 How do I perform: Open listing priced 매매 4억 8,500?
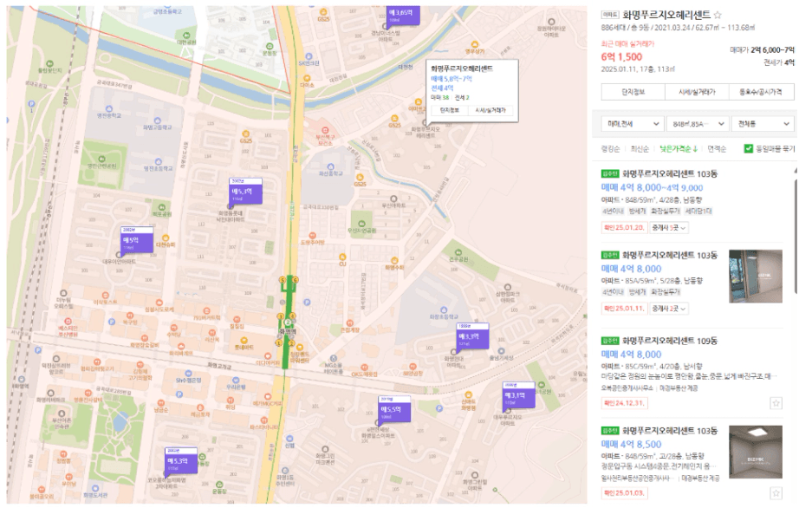tap(631, 445)
